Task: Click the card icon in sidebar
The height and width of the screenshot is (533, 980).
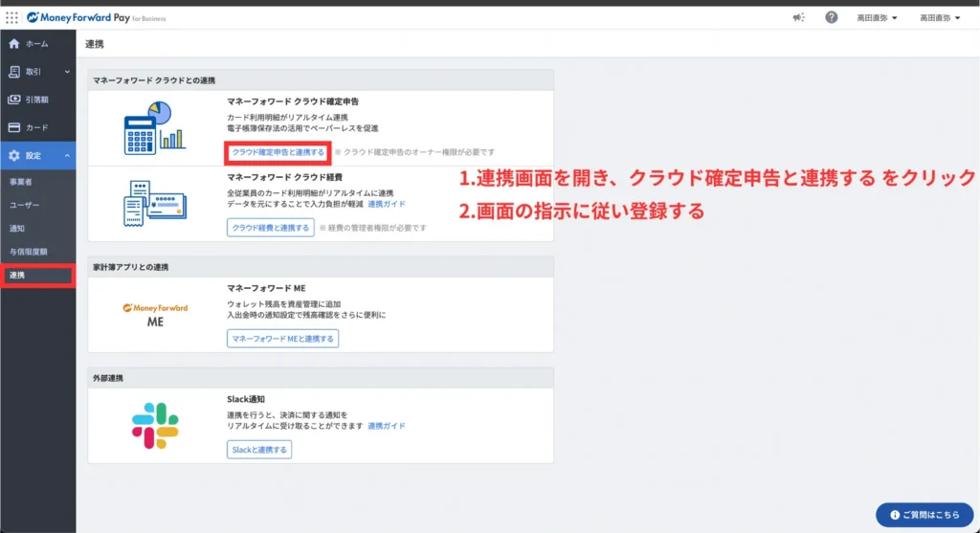Action: point(13,127)
